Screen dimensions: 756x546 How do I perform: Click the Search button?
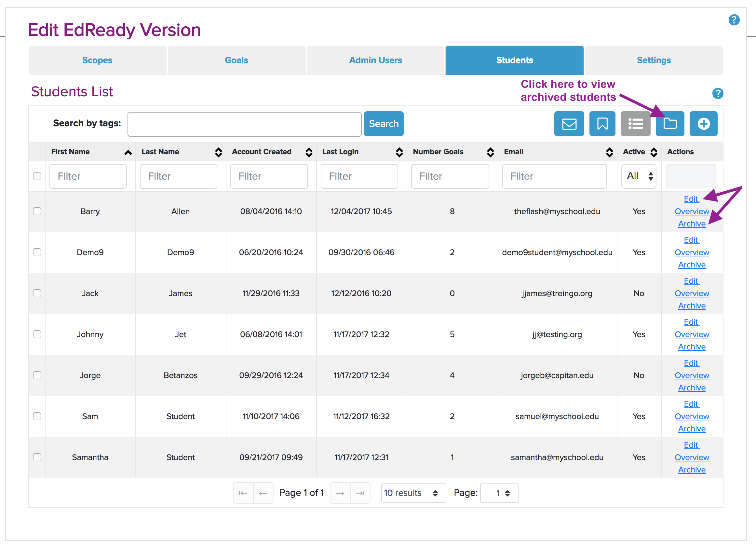pyautogui.click(x=384, y=124)
